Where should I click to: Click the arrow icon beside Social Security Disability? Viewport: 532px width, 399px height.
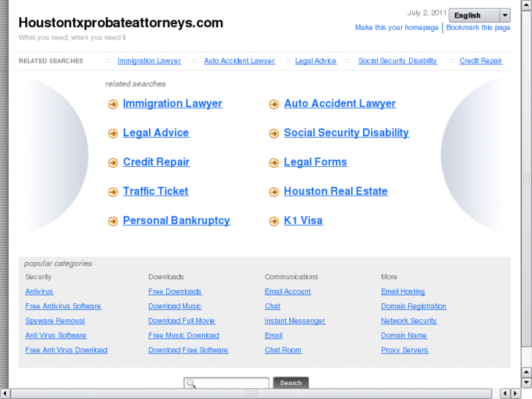pos(274,133)
